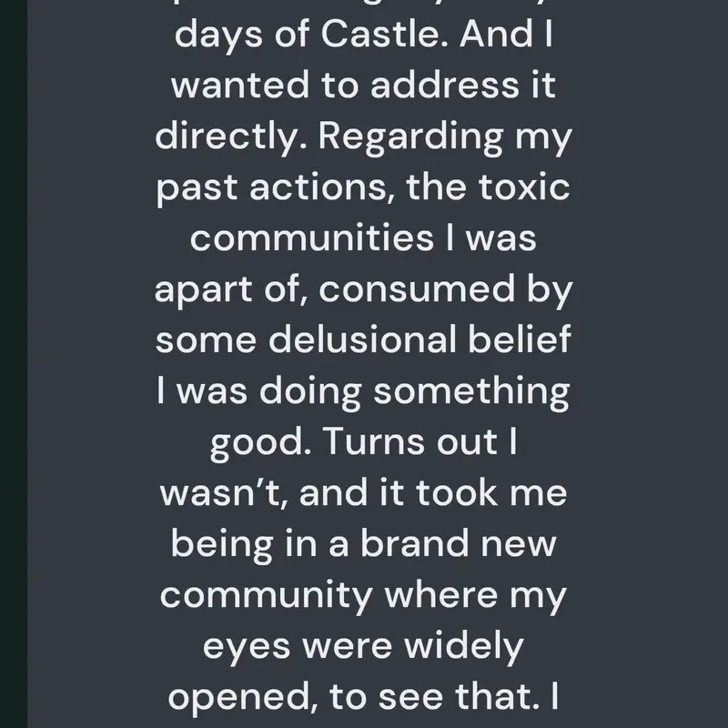Image resolution: width=728 pixels, height=728 pixels.
Task: Tap the word "Regarding" in the paragraph
Action: [x=411, y=138]
